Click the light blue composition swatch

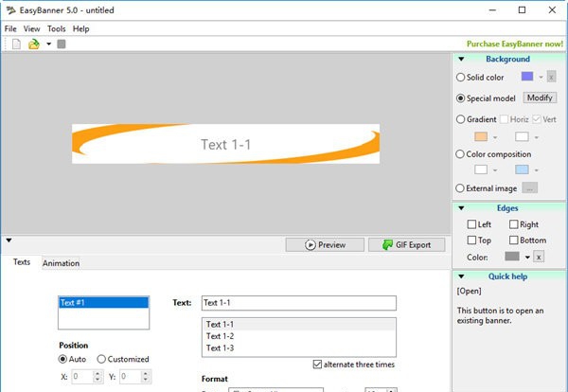click(522, 169)
